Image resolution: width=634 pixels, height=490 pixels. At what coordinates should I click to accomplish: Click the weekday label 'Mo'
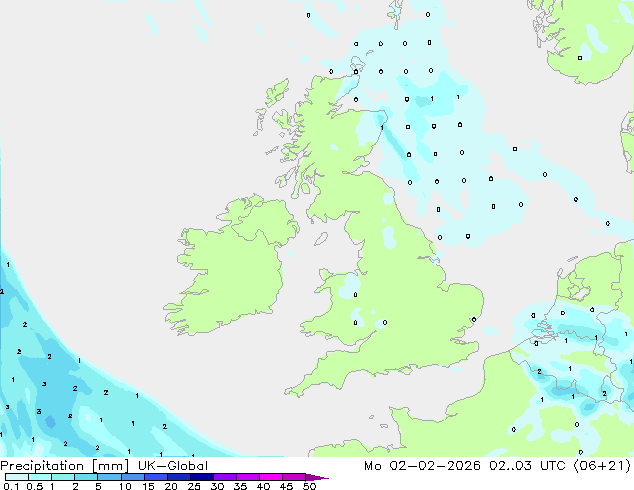click(x=373, y=466)
